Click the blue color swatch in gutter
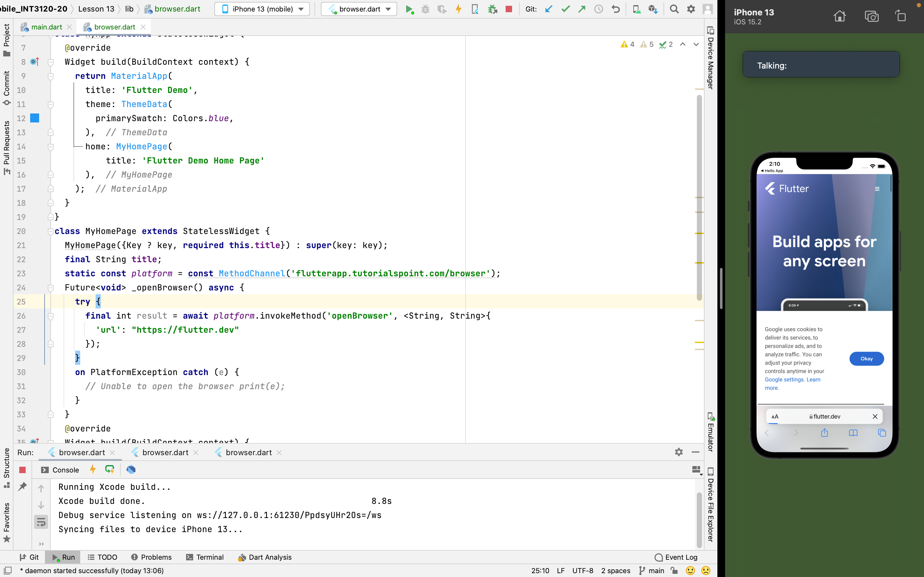The image size is (924, 577). click(x=35, y=118)
